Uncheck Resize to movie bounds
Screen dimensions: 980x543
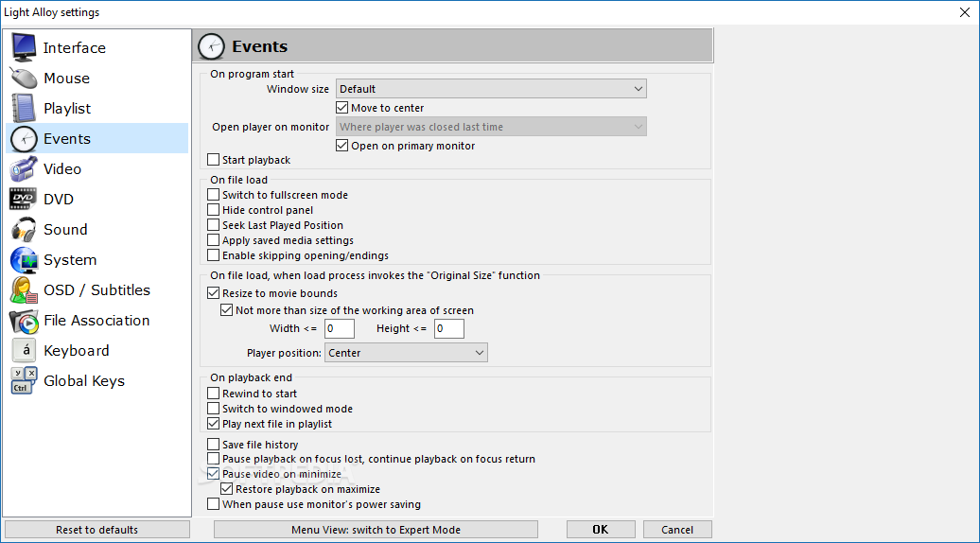pos(213,293)
